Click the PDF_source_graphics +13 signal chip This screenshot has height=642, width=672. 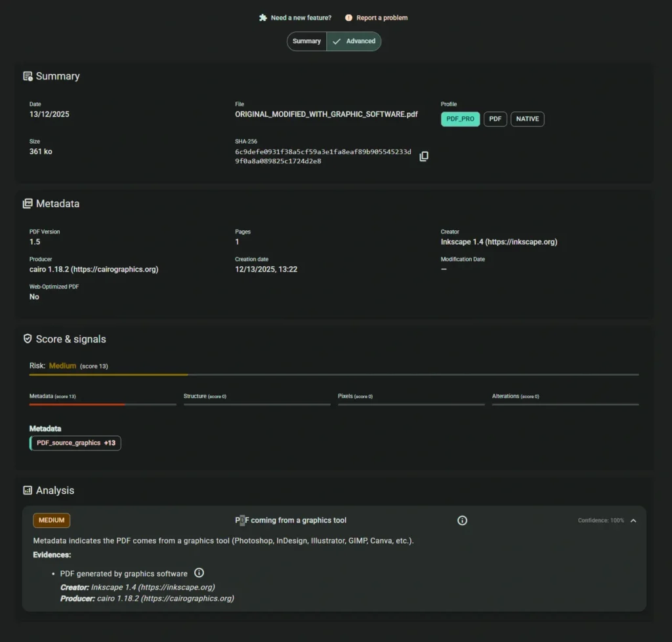[75, 443]
